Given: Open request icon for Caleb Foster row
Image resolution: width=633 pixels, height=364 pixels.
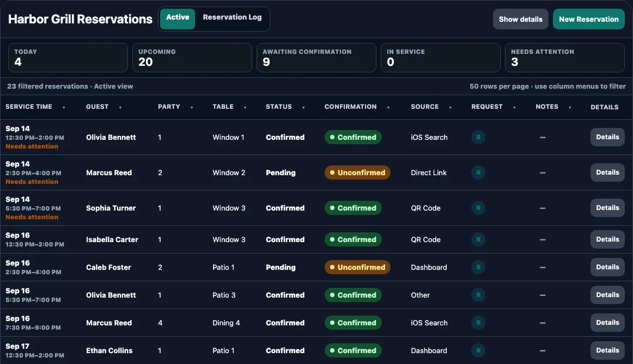Looking at the screenshot, I should (478, 267).
